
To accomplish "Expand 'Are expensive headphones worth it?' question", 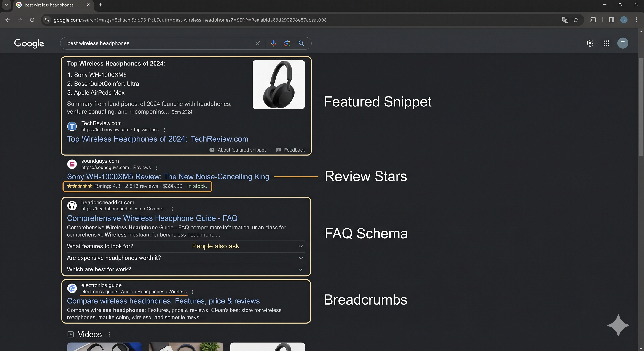I will point(186,258).
